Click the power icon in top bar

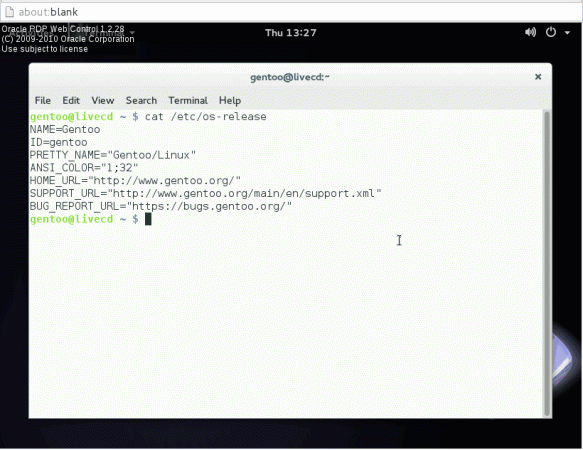551,32
